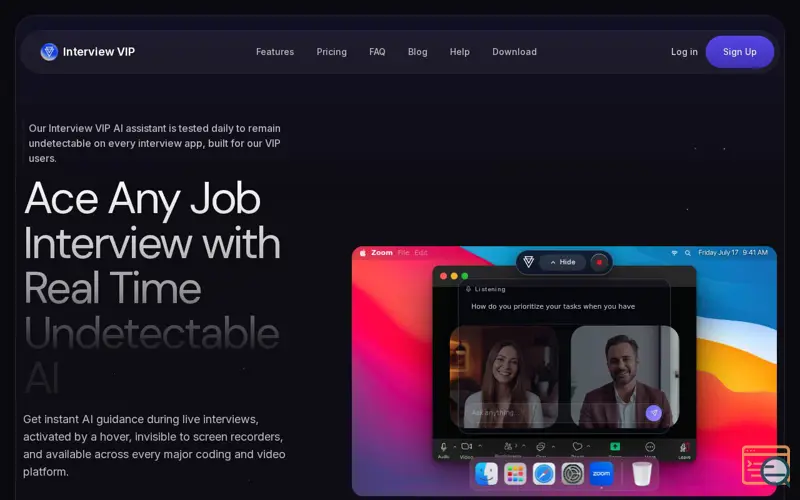Click the Spotlight search magnifier icon

pos(688,253)
